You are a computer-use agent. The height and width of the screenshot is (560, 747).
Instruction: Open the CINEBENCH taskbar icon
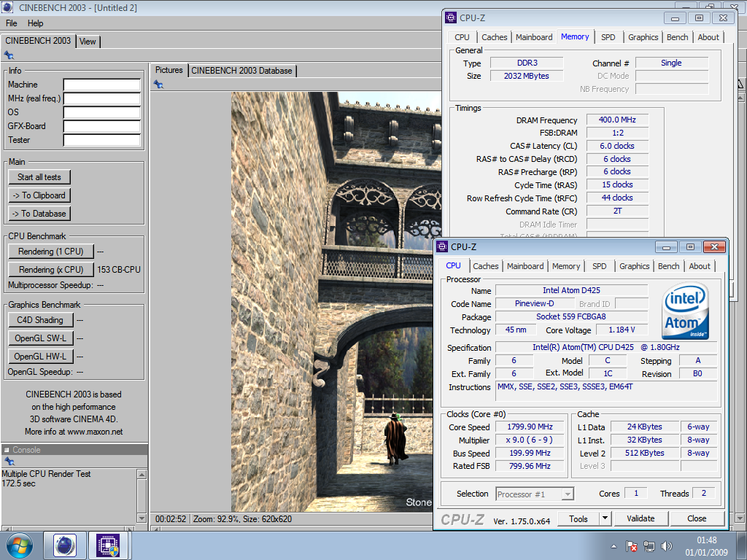click(x=65, y=545)
